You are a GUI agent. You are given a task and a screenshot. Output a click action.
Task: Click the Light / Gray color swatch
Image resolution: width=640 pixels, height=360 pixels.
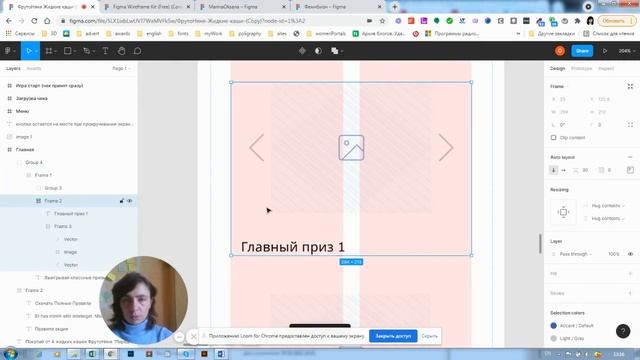click(553, 338)
